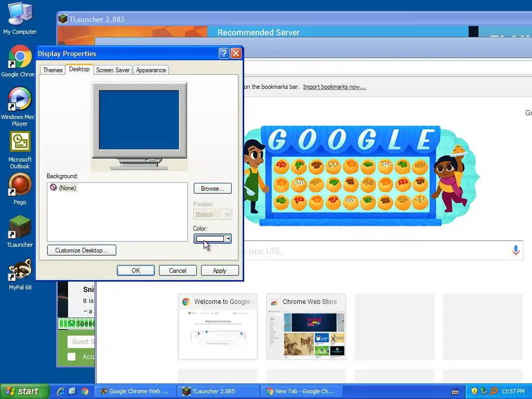Focus the Guest username field in TLauncher
The width and height of the screenshot is (532, 399).
point(82,342)
